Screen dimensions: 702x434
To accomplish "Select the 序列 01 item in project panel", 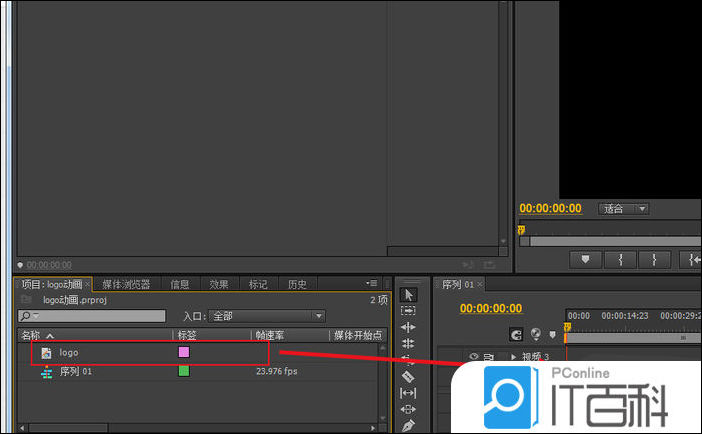I will pos(75,371).
